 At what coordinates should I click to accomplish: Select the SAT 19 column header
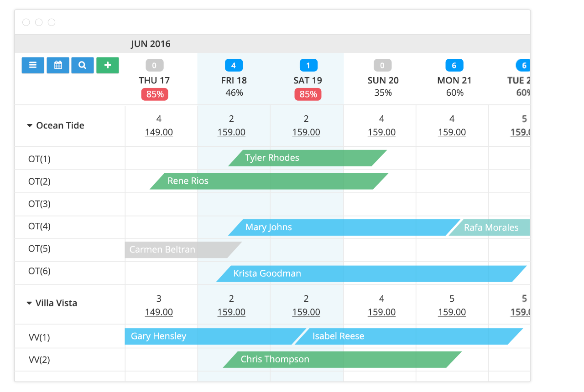308,80
